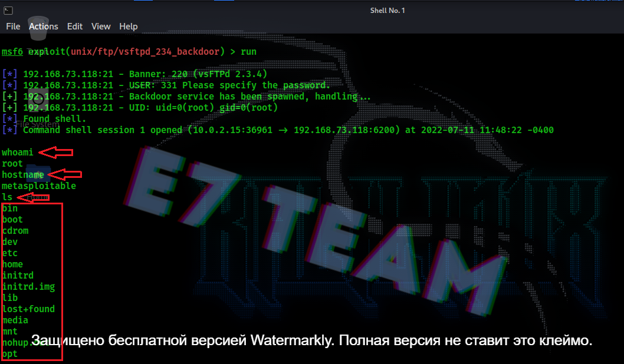This screenshot has height=364, width=624.
Task: Click the lost+found directory entry
Action: tap(29, 309)
